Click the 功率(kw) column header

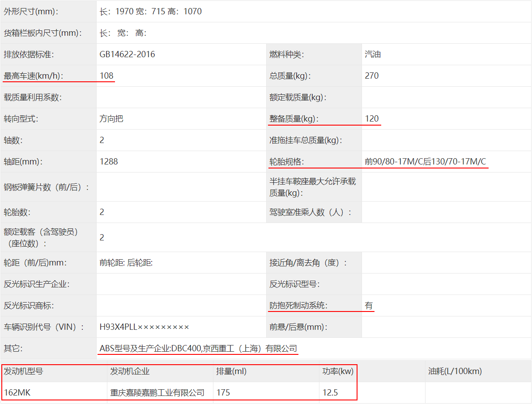pyautogui.click(x=338, y=371)
